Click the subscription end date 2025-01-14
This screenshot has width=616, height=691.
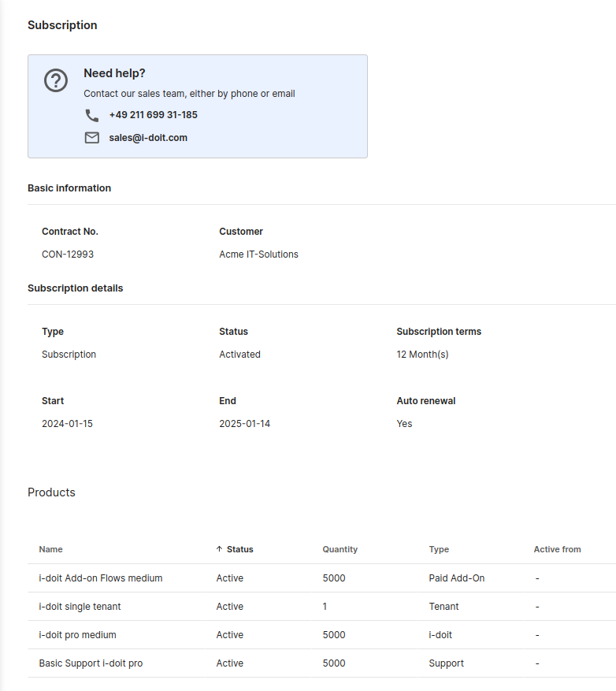click(x=244, y=424)
